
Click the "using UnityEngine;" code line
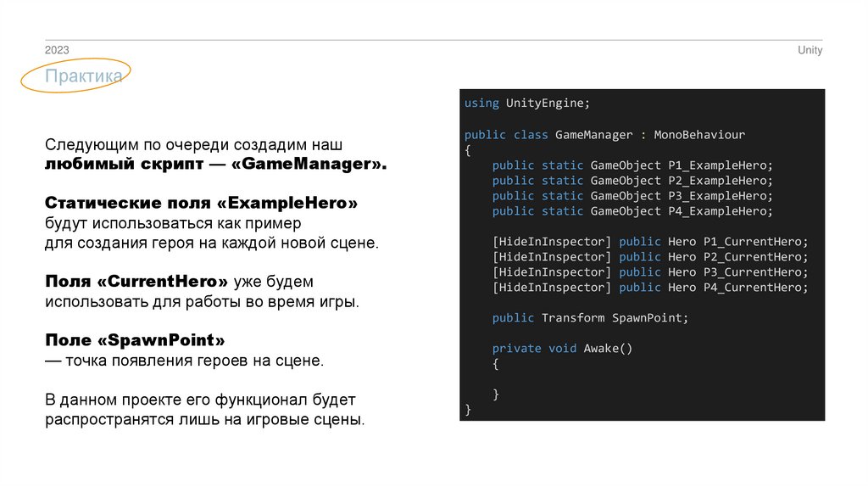(526, 103)
